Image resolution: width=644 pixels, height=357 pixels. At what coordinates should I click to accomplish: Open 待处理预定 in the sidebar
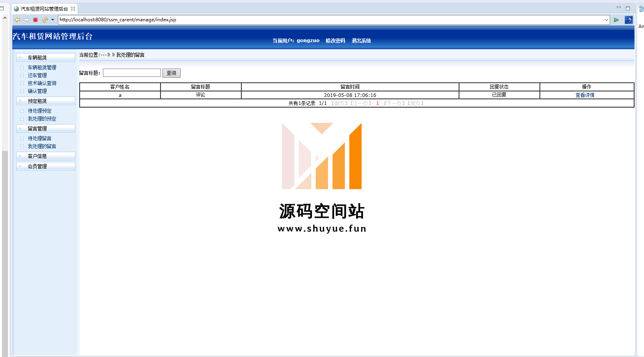(x=39, y=111)
